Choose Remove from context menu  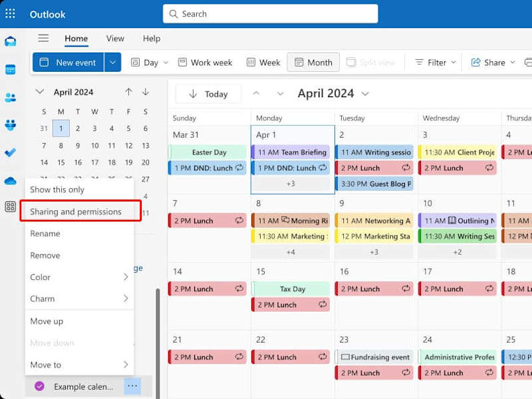79,255
